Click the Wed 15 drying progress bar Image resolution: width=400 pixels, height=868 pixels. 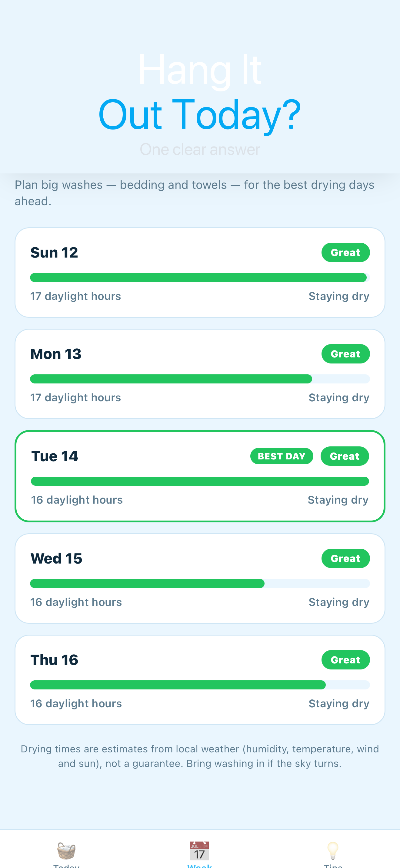click(x=200, y=584)
